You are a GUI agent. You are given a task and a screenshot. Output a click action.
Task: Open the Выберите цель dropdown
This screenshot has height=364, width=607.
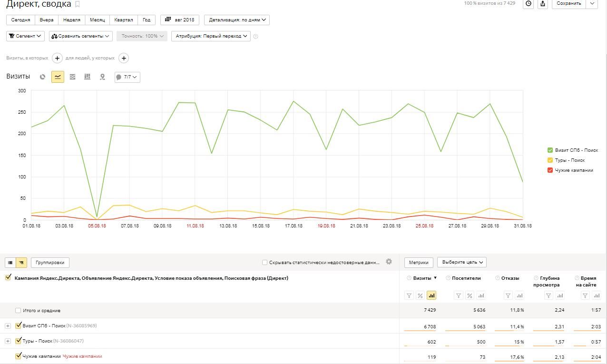tap(461, 262)
